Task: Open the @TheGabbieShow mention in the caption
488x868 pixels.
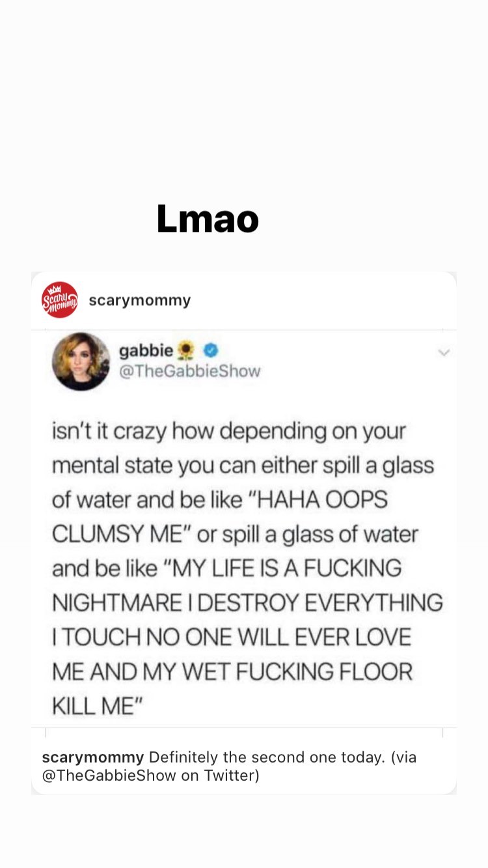Action: (109, 776)
